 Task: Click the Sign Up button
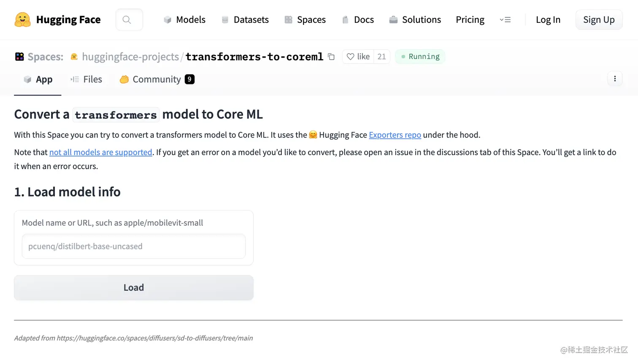click(x=598, y=20)
